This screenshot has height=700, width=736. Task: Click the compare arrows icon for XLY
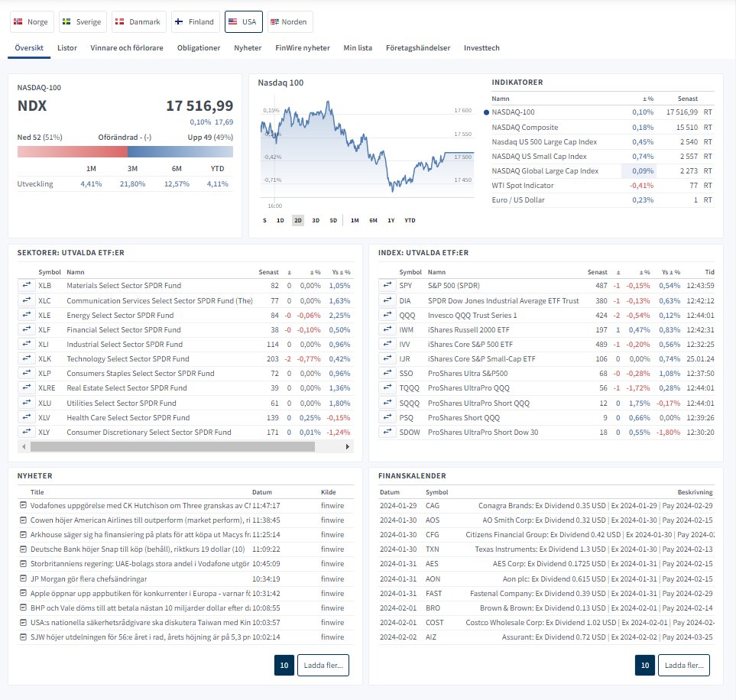(x=27, y=432)
